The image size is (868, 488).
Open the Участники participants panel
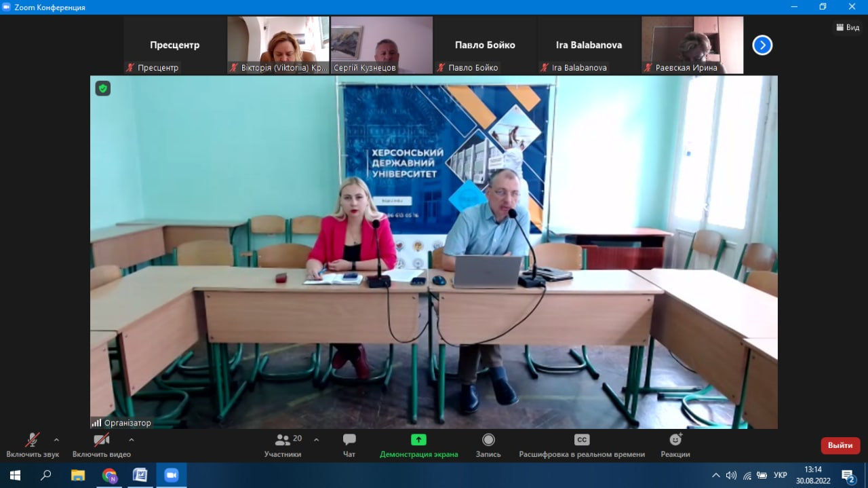click(x=283, y=445)
